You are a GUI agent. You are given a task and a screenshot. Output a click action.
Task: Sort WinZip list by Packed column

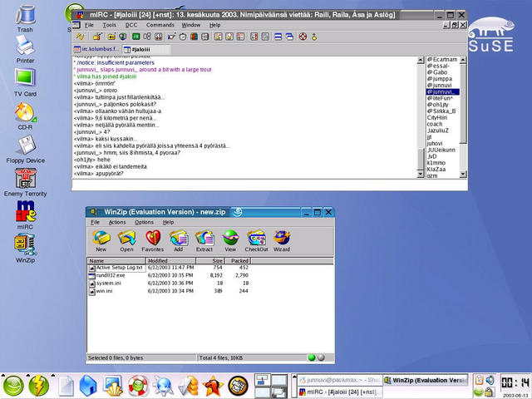(238, 260)
